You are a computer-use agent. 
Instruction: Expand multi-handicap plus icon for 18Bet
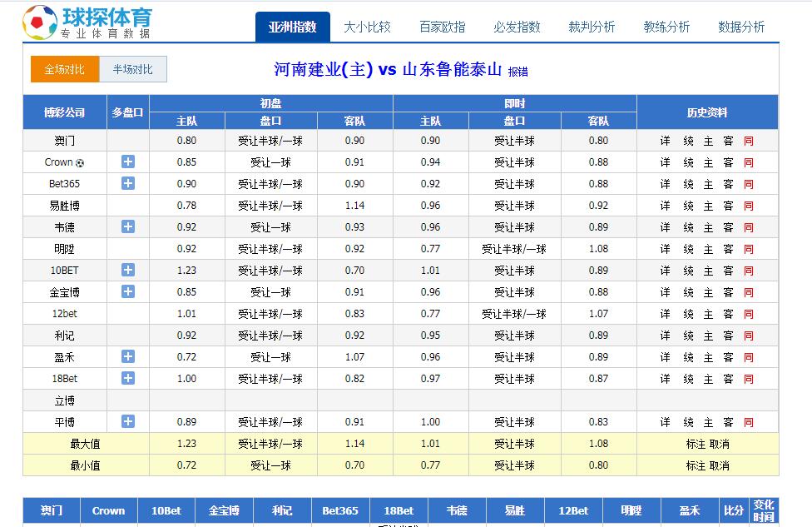pyautogui.click(x=128, y=378)
